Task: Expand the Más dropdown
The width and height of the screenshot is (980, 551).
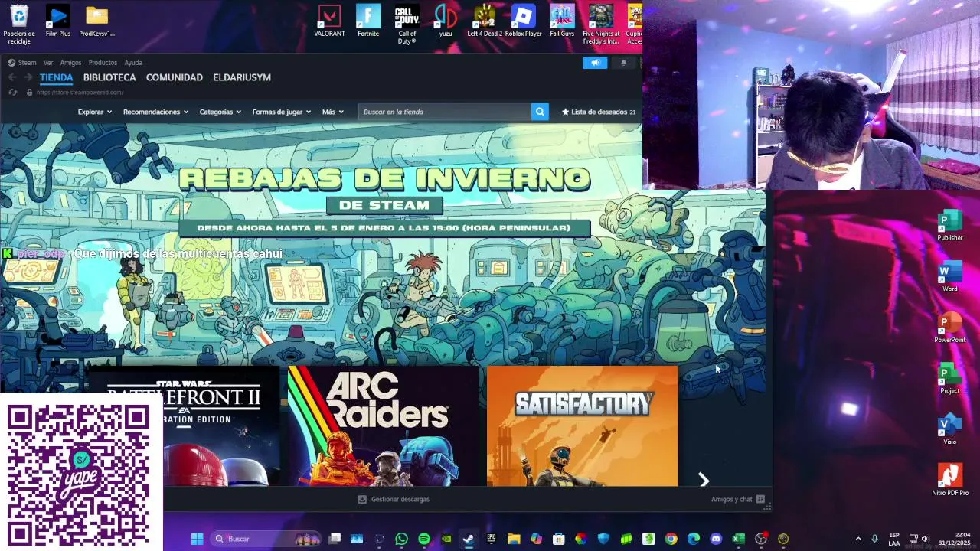Action: click(x=333, y=112)
